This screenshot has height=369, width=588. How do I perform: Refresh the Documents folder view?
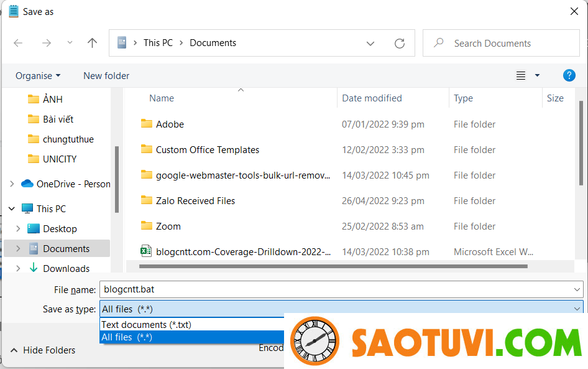click(x=400, y=43)
